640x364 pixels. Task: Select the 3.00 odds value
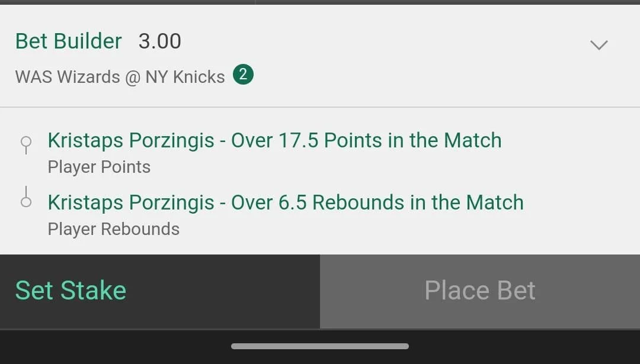(159, 41)
